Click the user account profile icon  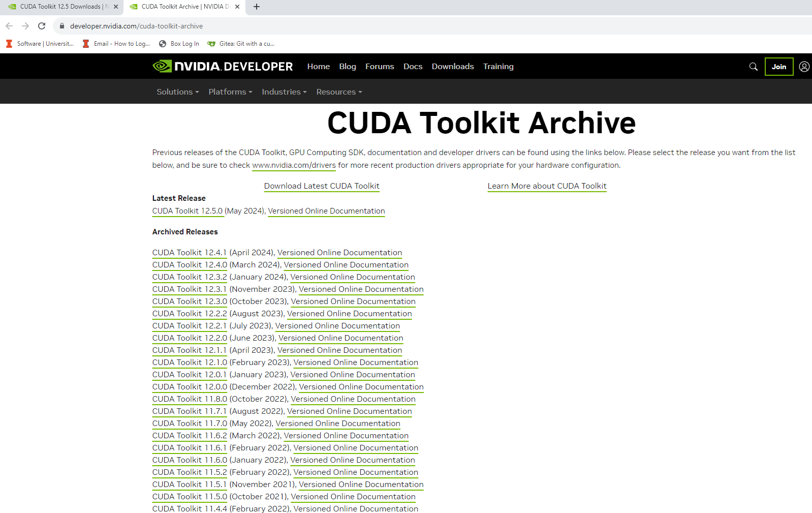click(x=804, y=67)
